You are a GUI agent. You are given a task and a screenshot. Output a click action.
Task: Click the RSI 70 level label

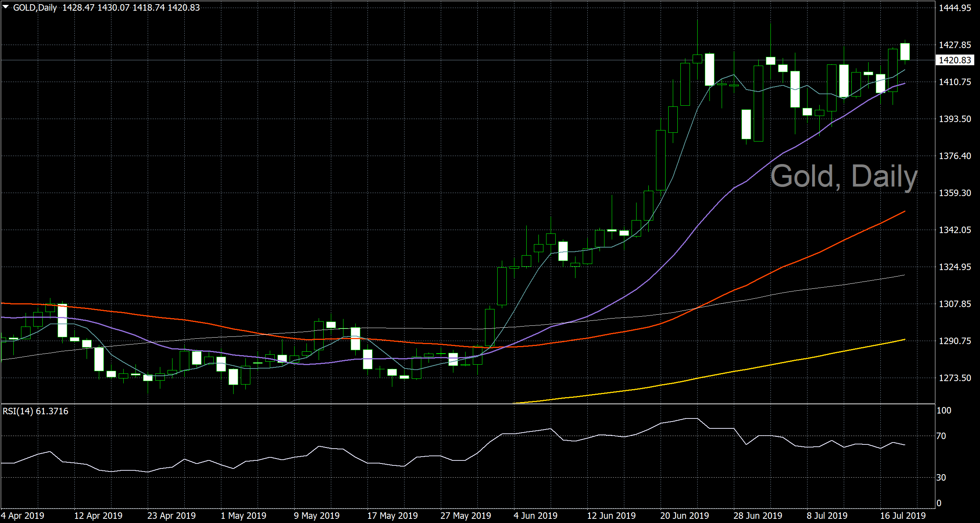click(x=941, y=436)
